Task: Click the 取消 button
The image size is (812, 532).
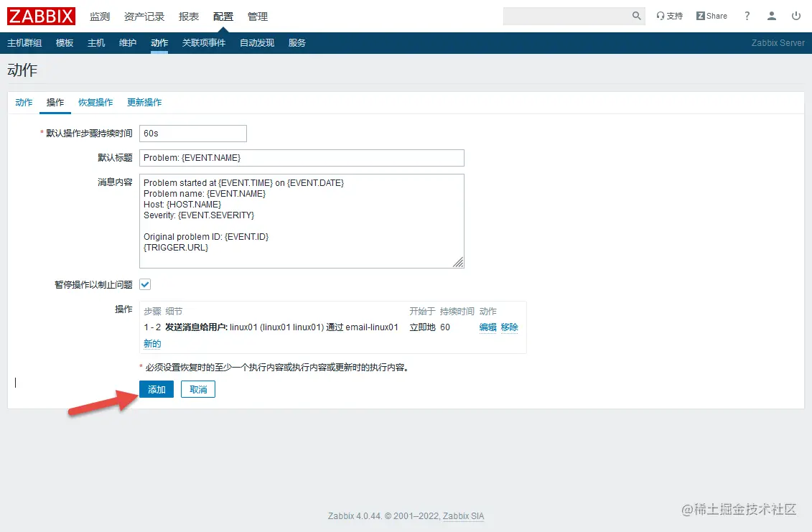Action: (x=198, y=390)
